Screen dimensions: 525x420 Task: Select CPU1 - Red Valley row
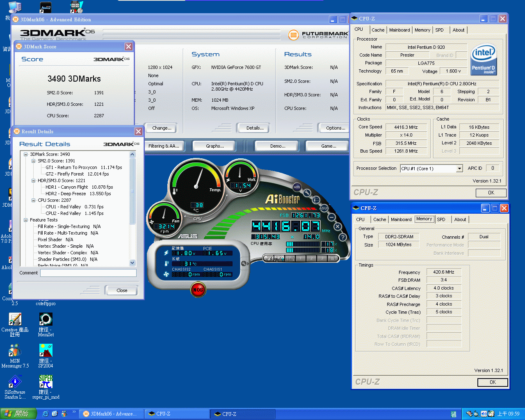pyautogui.click(x=74, y=207)
